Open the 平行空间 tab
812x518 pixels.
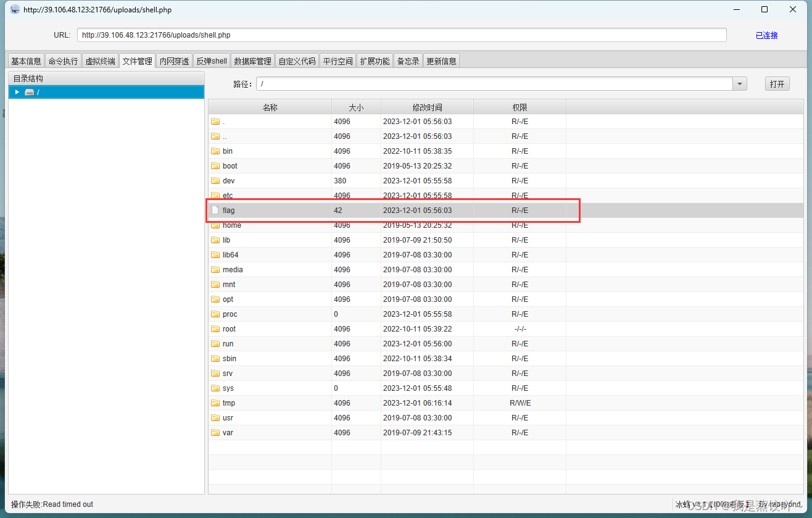point(338,61)
